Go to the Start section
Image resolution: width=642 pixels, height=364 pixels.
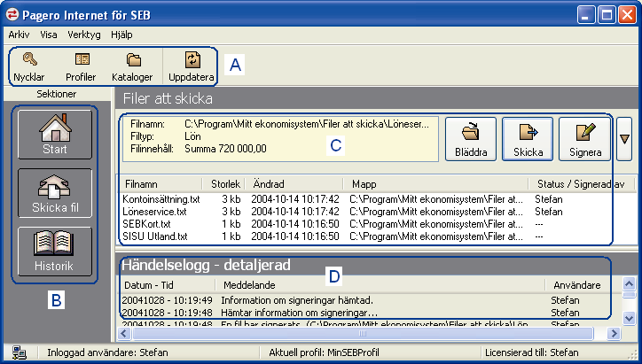click(x=55, y=135)
